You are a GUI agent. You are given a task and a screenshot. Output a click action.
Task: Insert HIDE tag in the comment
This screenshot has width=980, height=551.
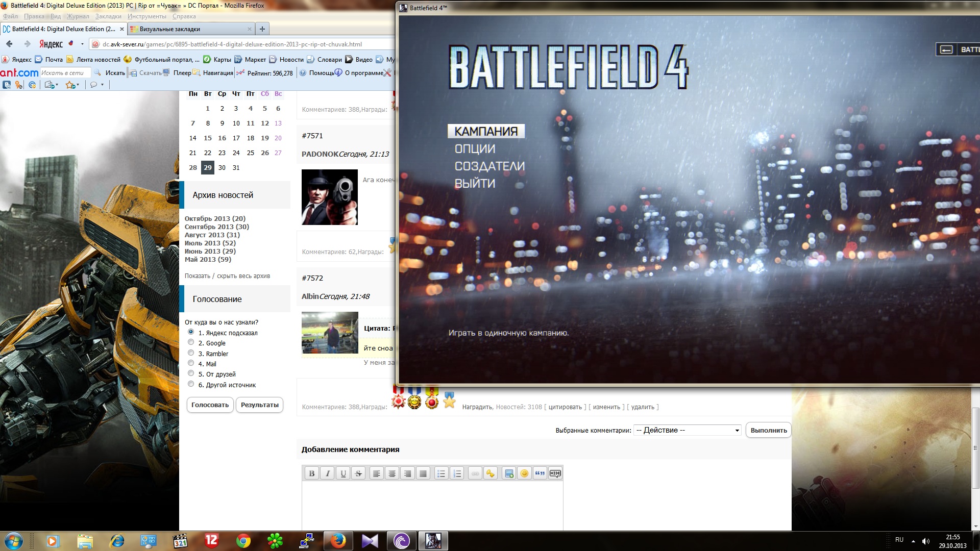pyautogui.click(x=555, y=473)
